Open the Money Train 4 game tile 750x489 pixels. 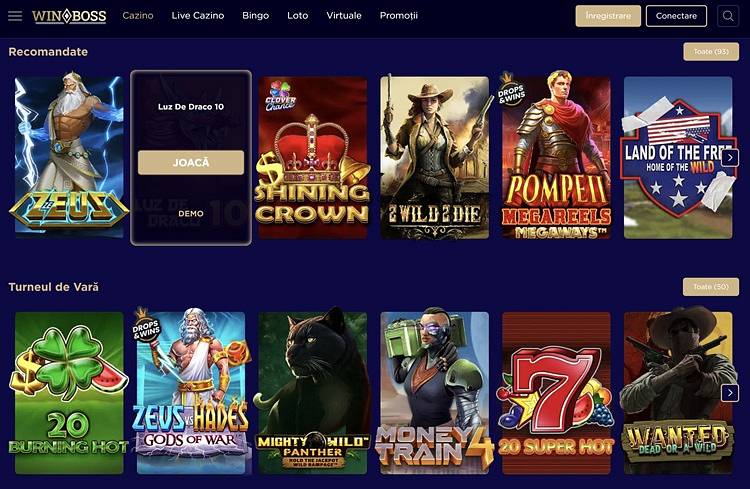point(434,393)
